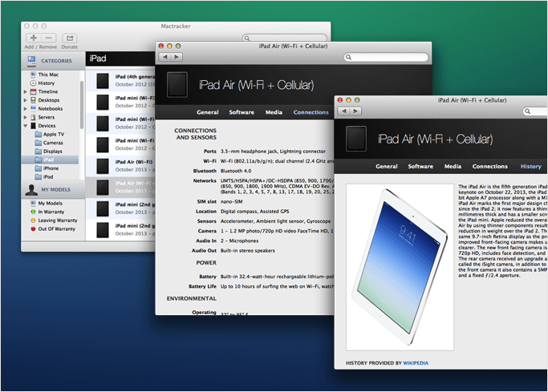Select the highlighted iPad folder
The image size is (548, 392).
50,160
